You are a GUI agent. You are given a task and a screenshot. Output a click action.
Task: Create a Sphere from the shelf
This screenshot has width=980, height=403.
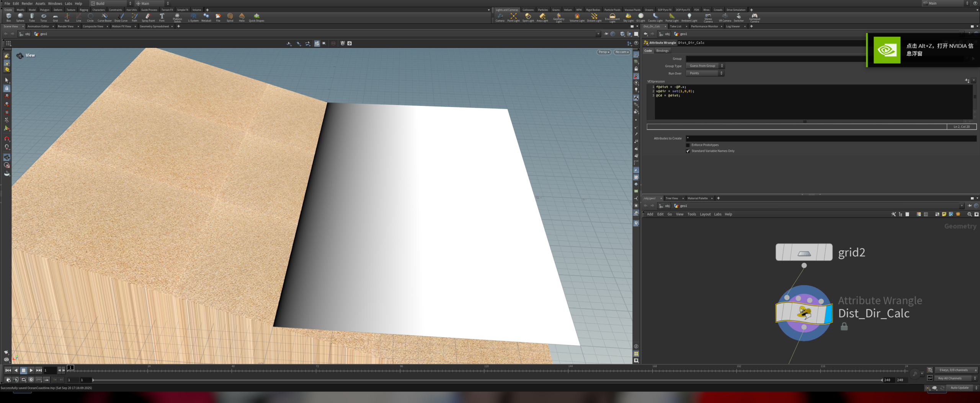(x=20, y=17)
